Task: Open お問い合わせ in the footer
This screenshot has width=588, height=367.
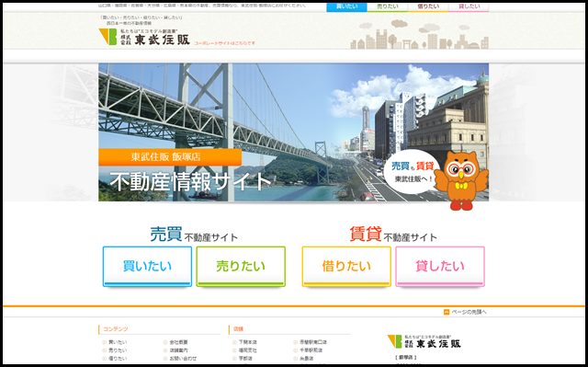Action: (183, 359)
